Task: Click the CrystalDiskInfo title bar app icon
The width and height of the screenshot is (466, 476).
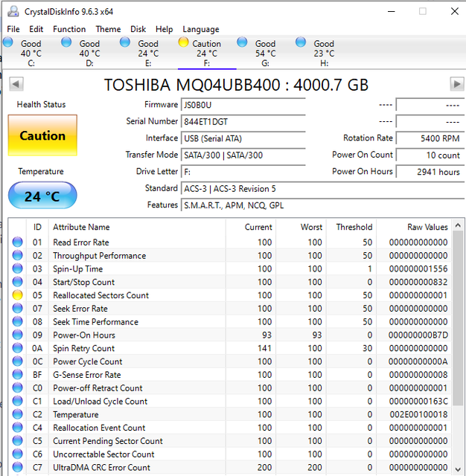Action: point(13,12)
